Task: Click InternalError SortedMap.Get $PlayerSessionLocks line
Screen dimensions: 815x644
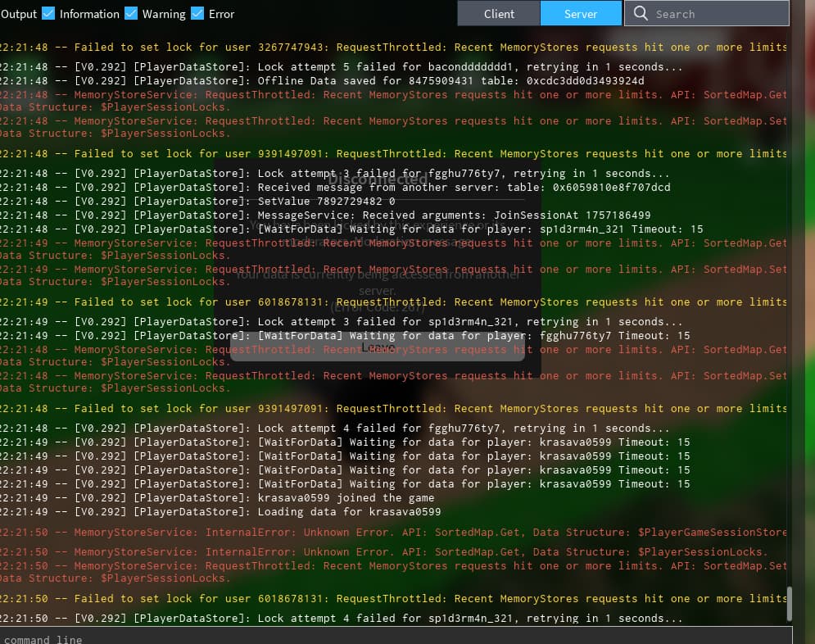Action: pos(383,552)
